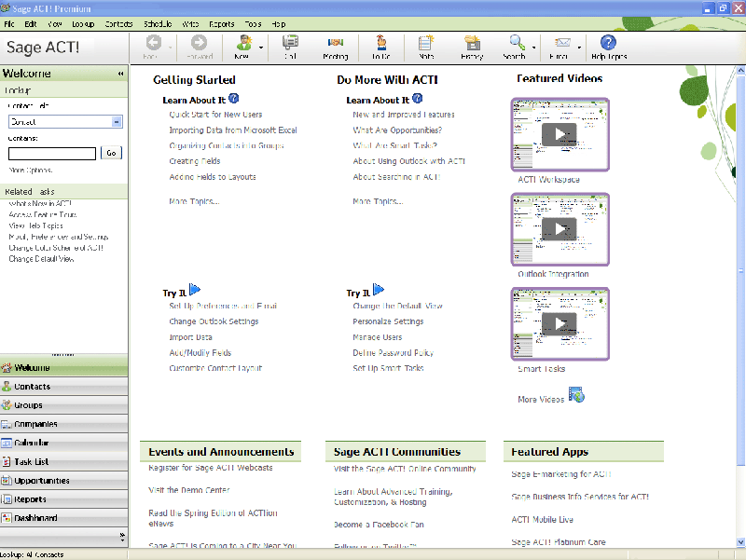Screen dimensions: 746x560
Task: Open the Contact field dropdown in Lookup
Action: coord(117,122)
